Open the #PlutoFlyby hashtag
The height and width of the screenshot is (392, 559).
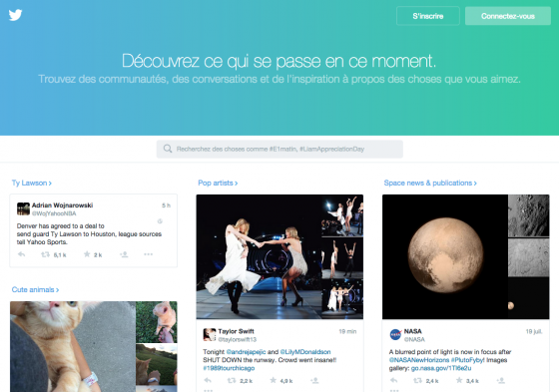[x=467, y=360]
